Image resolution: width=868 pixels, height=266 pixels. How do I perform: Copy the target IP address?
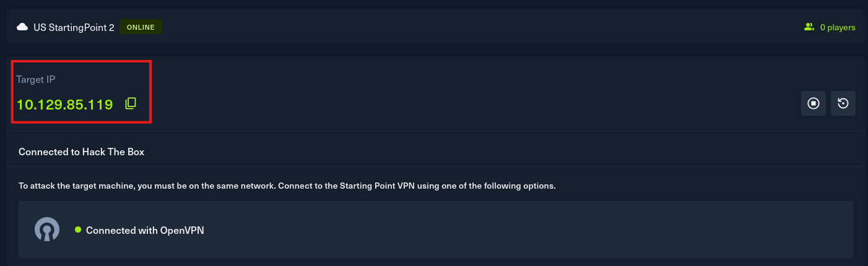[x=130, y=103]
